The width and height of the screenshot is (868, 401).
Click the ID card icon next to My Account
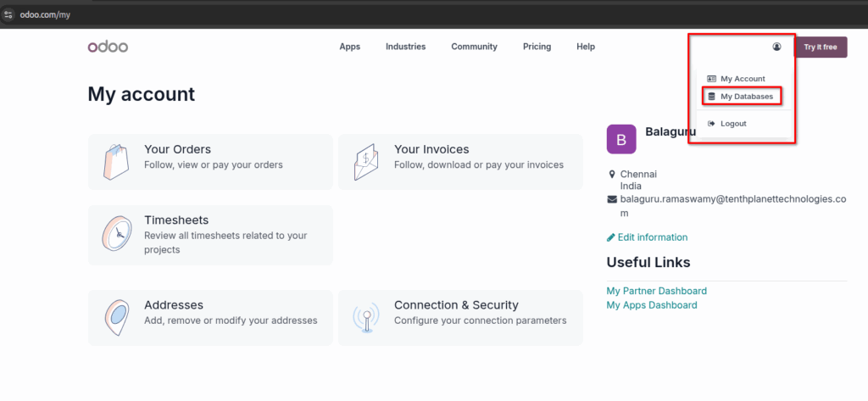click(712, 79)
